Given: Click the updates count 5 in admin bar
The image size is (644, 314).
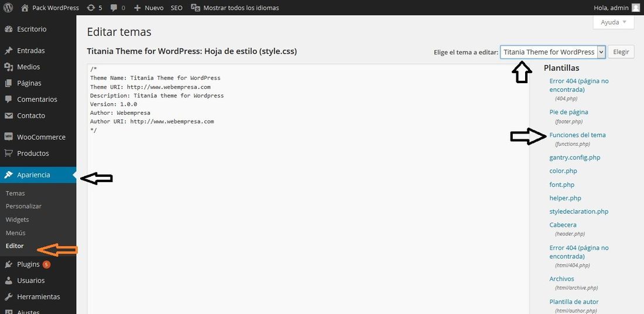Looking at the screenshot, I should coord(100,8).
